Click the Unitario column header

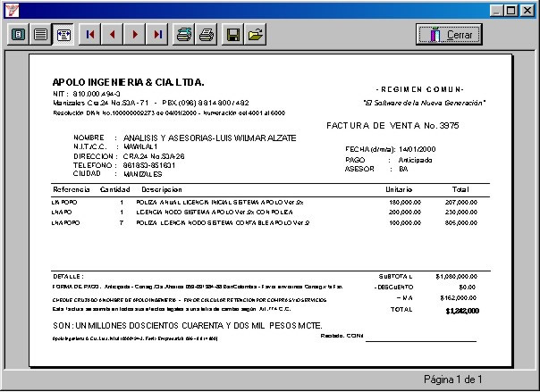(x=399, y=189)
